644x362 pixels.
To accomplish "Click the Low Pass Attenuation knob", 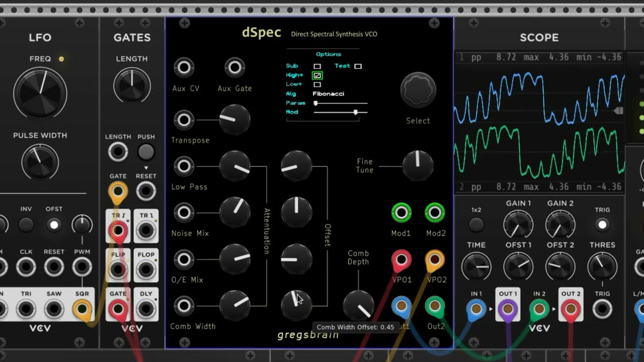I will [235, 166].
